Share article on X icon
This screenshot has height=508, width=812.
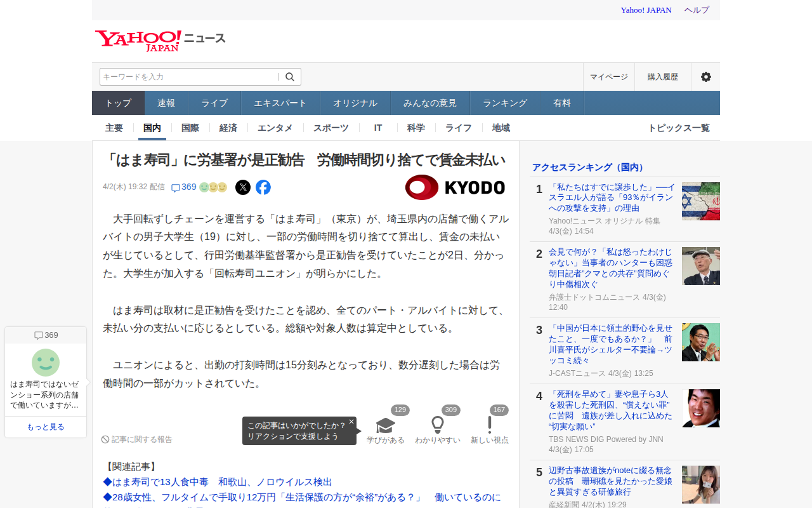[x=243, y=187]
